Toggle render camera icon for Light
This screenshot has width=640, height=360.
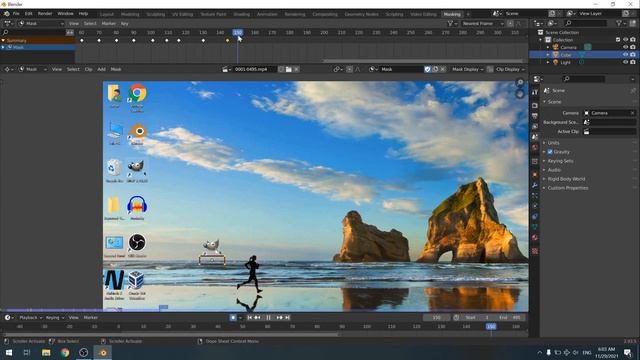point(633,62)
